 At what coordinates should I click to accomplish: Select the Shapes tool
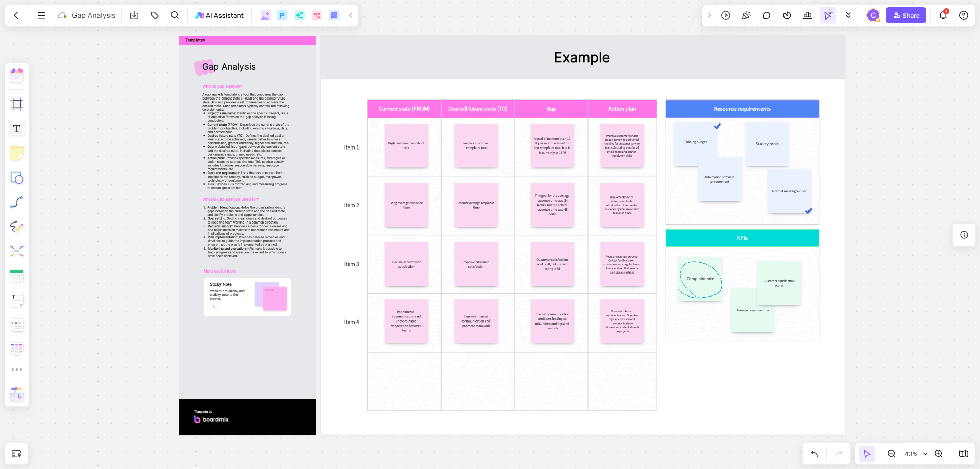[x=17, y=178]
